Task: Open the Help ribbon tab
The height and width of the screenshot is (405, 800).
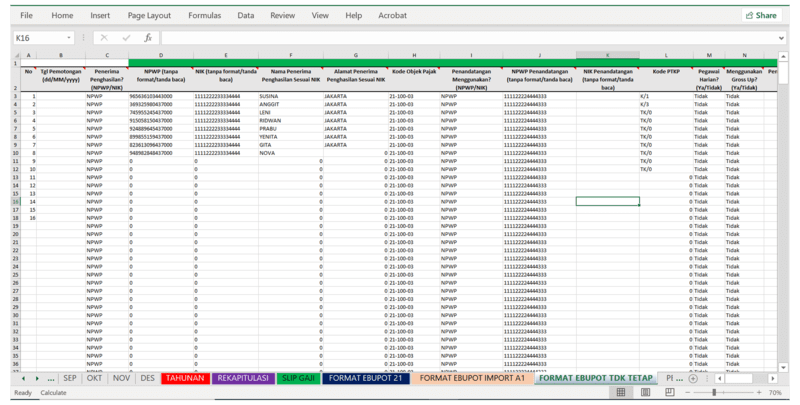Action: [354, 15]
